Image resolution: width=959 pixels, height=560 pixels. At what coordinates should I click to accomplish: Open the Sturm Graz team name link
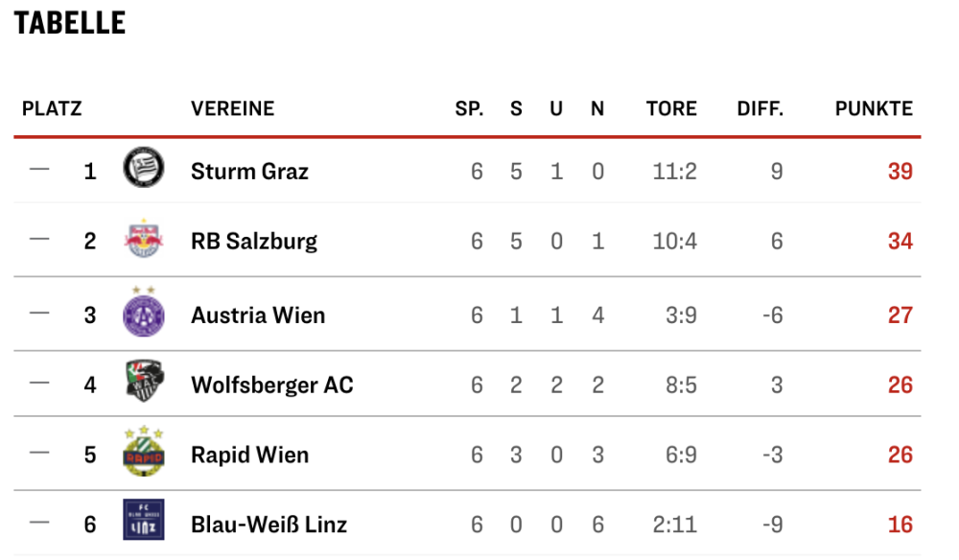coord(249,172)
